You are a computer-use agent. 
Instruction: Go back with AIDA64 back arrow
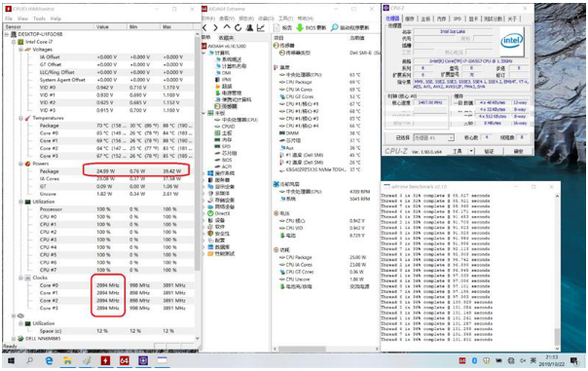(204, 28)
